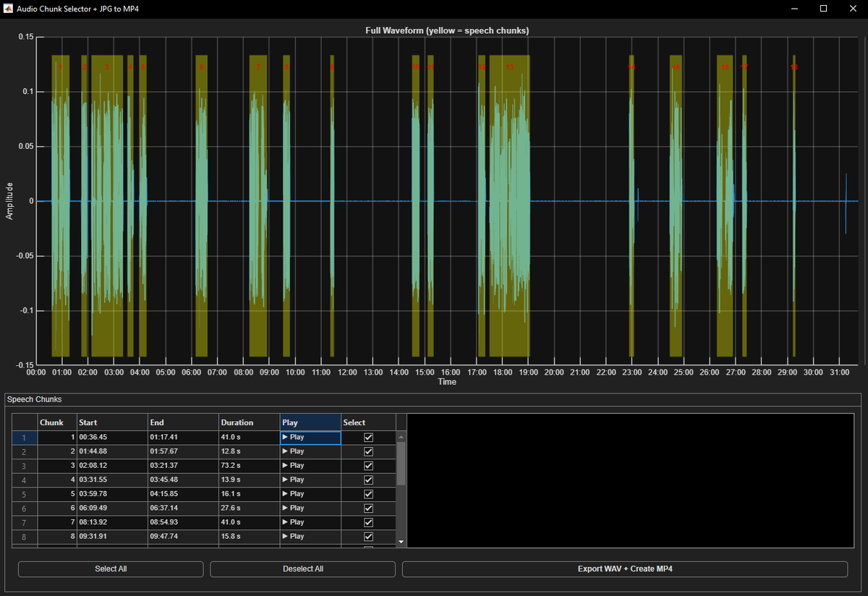
Task: Select the start time cell 02:08.12
Action: 112,466
